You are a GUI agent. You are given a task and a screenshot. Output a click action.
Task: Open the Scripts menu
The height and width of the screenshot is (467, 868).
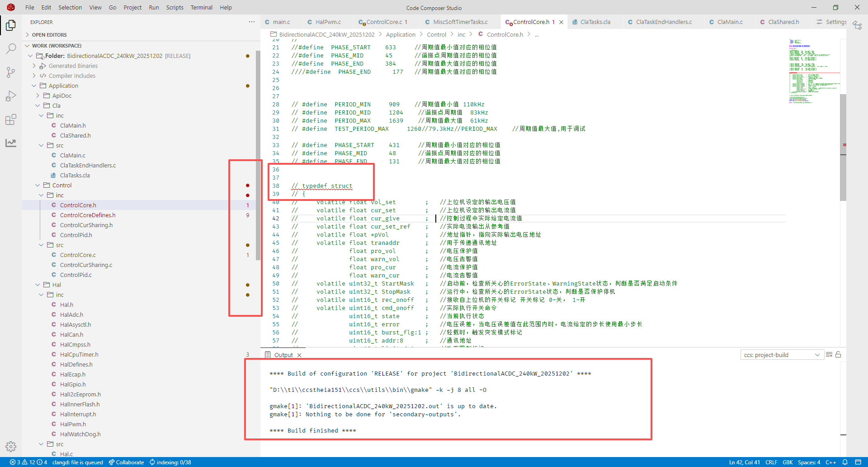(175, 8)
